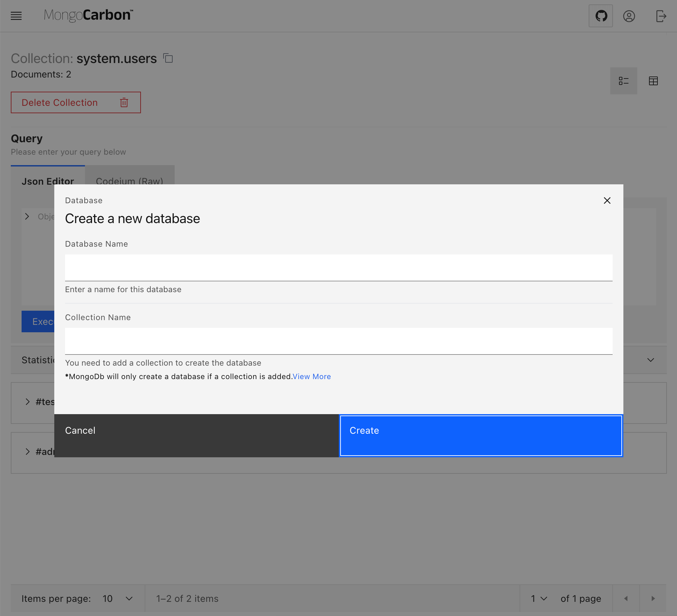Select the Json Editor tab
This screenshot has height=616, width=677.
(48, 181)
